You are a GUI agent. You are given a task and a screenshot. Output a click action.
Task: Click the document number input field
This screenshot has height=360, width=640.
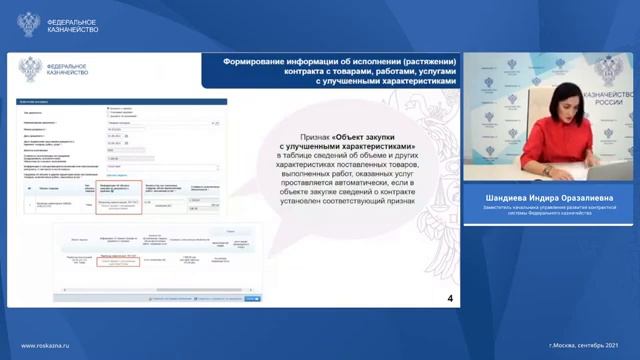point(126,129)
